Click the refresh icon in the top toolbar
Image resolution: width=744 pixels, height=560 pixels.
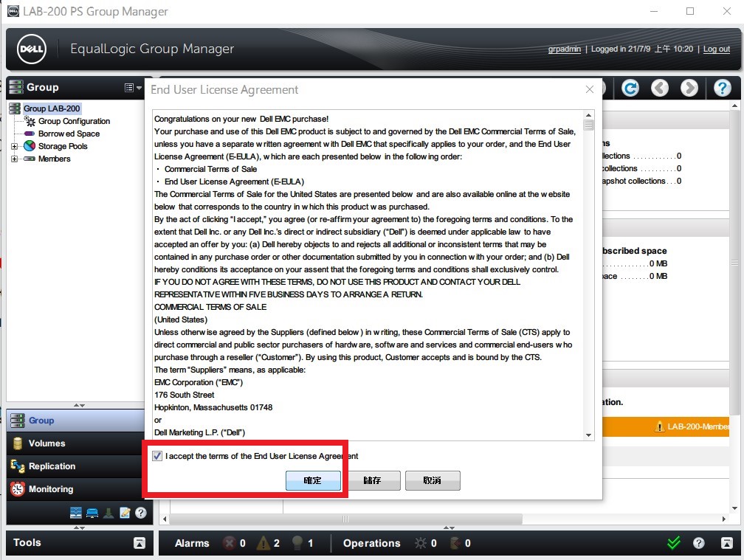630,88
